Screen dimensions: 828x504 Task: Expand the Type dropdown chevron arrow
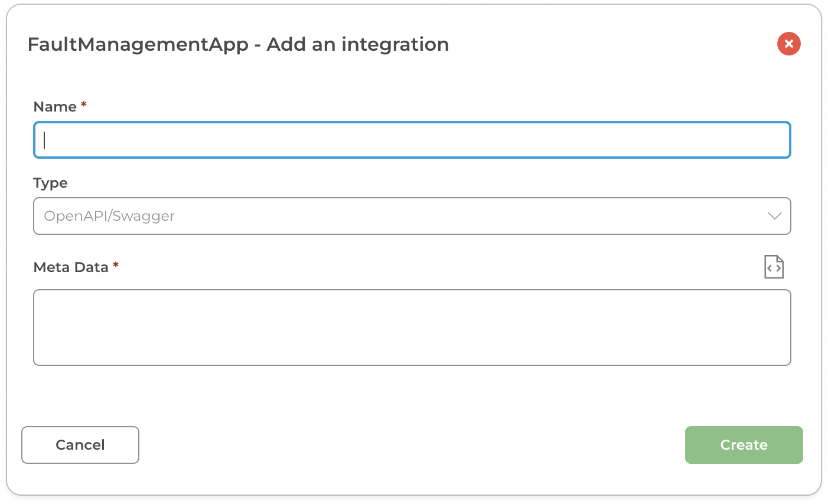coord(774,216)
